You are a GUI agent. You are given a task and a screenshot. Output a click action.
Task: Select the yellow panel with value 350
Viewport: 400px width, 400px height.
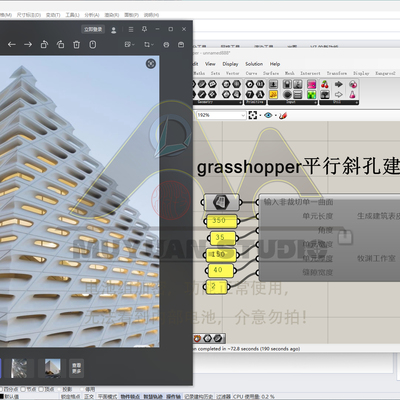pyautogui.click(x=221, y=221)
